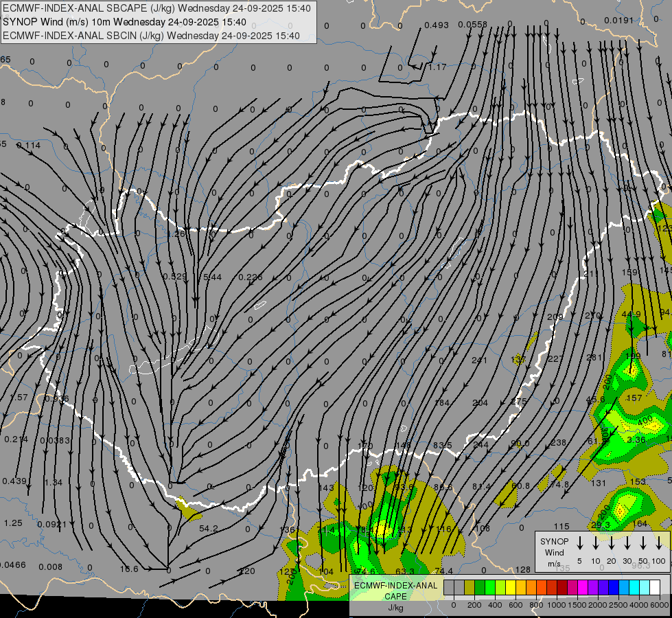
Task: Select the magenta CAPE legend swatch
Action: point(583,588)
